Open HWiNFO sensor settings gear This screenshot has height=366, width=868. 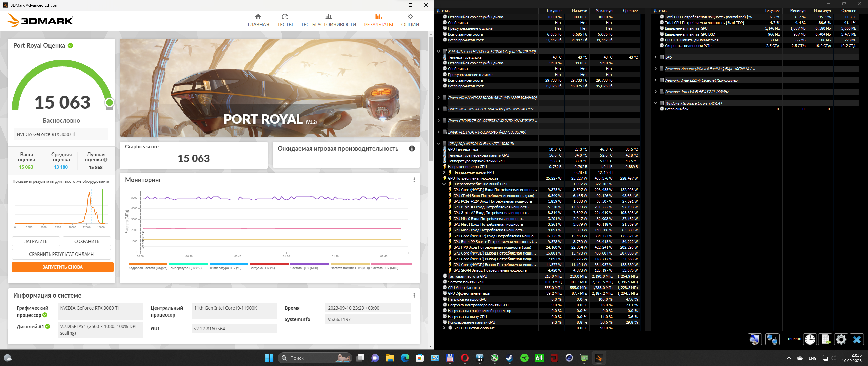click(x=841, y=339)
